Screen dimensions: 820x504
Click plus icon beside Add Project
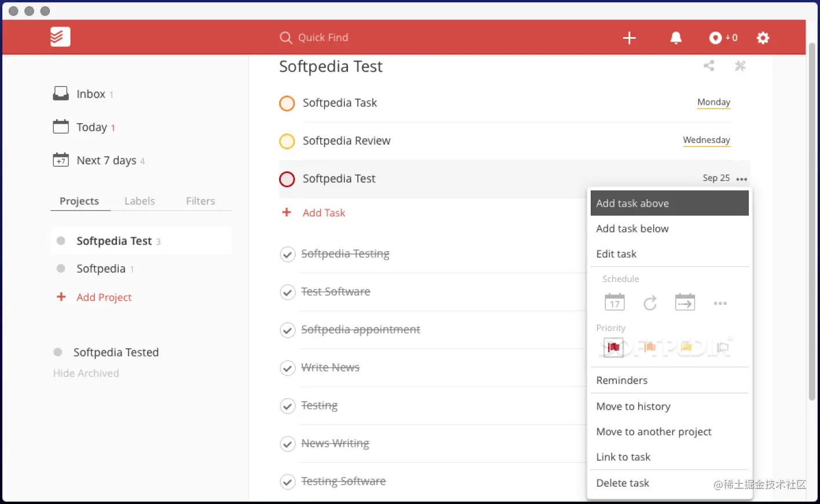click(61, 297)
